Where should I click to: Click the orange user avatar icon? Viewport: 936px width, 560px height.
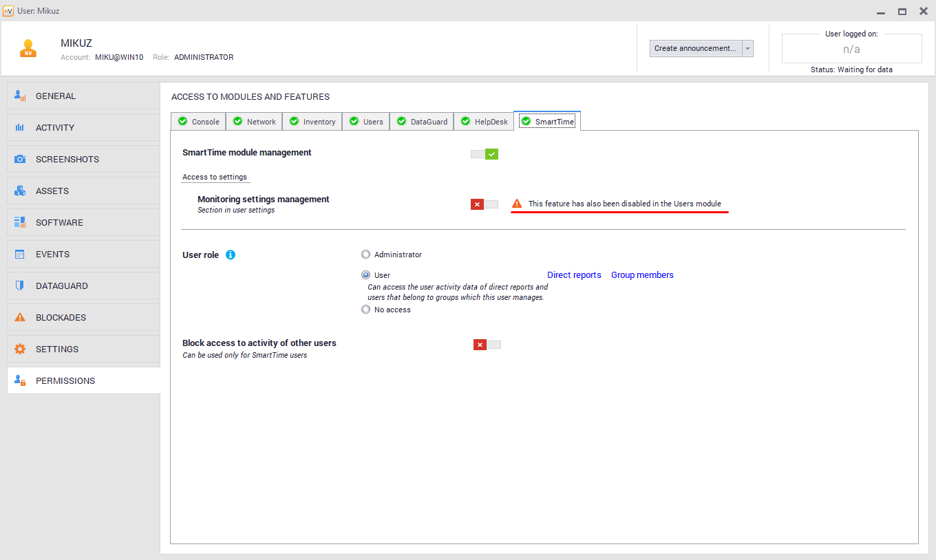tap(28, 48)
